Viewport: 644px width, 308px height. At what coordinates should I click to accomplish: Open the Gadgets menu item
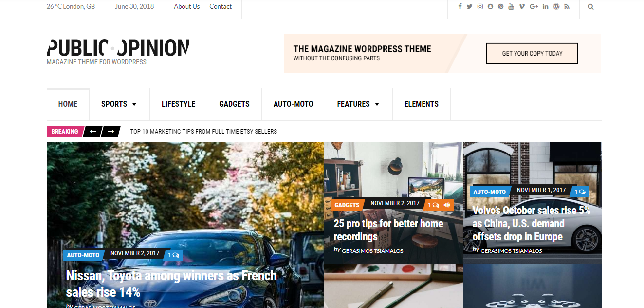[x=234, y=104]
